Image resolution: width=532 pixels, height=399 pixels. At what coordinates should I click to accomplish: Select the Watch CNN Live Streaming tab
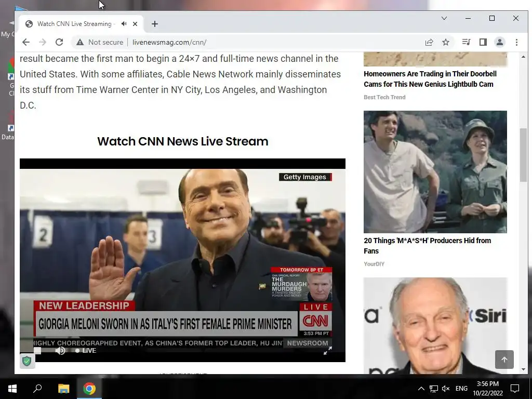(x=74, y=24)
